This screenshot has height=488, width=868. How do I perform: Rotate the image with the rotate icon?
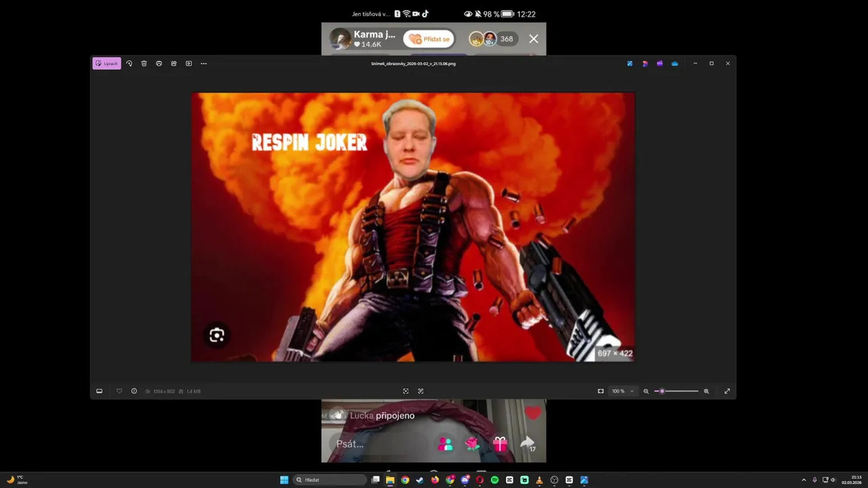pos(129,64)
